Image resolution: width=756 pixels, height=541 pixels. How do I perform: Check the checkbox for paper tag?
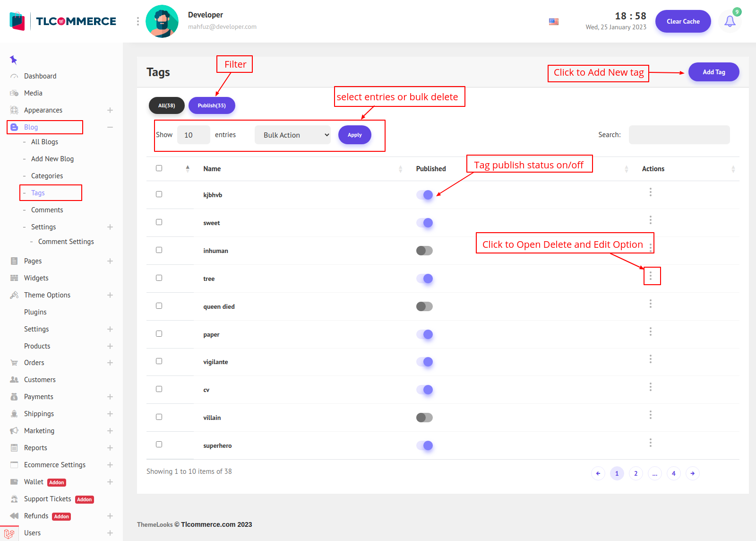coord(159,334)
